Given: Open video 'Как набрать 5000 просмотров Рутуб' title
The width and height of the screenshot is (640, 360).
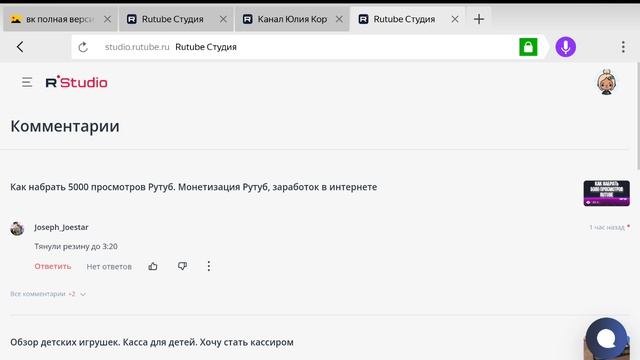Looking at the screenshot, I should click(193, 187).
